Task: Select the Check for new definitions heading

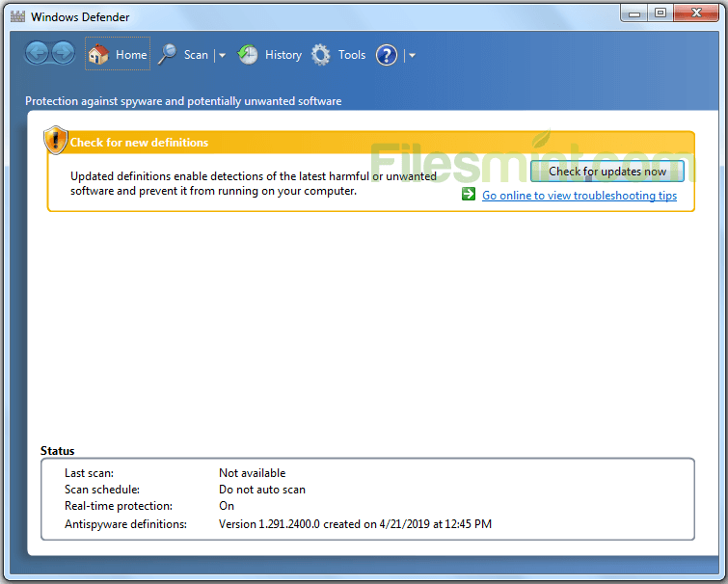Action: tap(139, 143)
